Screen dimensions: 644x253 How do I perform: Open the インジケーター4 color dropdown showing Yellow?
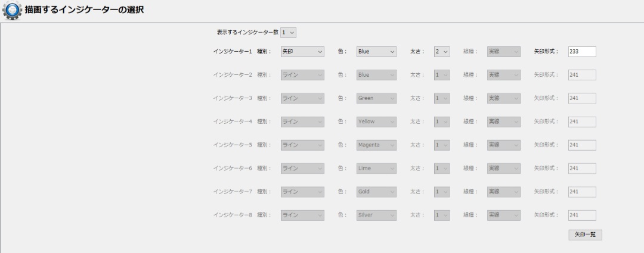pos(376,121)
